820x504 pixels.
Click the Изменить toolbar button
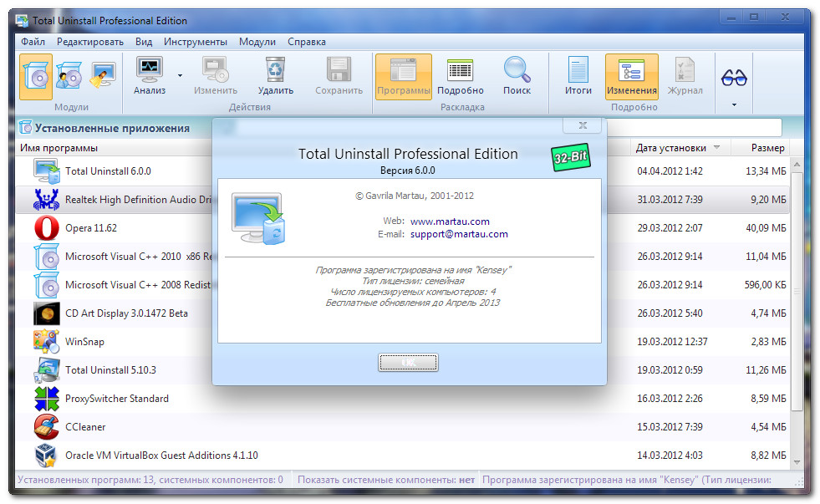216,76
